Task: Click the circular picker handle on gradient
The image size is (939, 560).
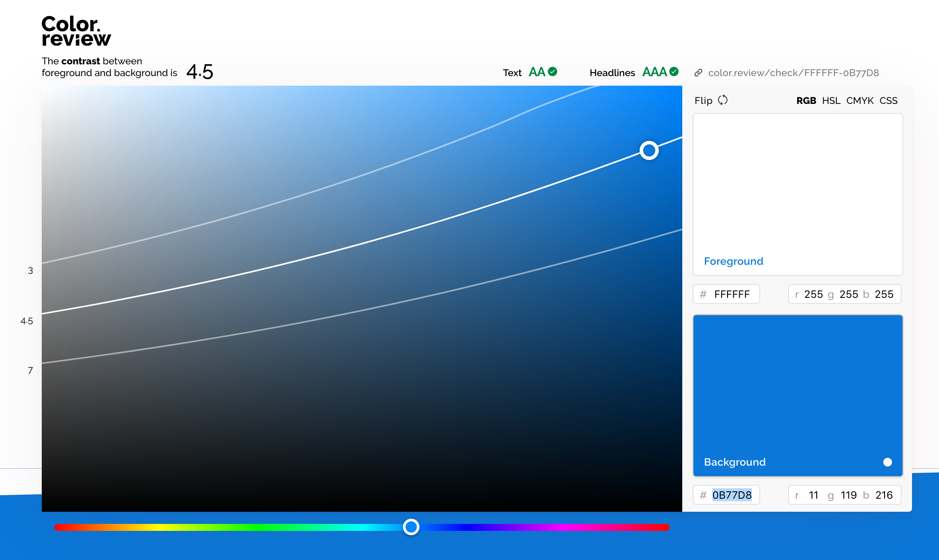Action: tap(649, 150)
